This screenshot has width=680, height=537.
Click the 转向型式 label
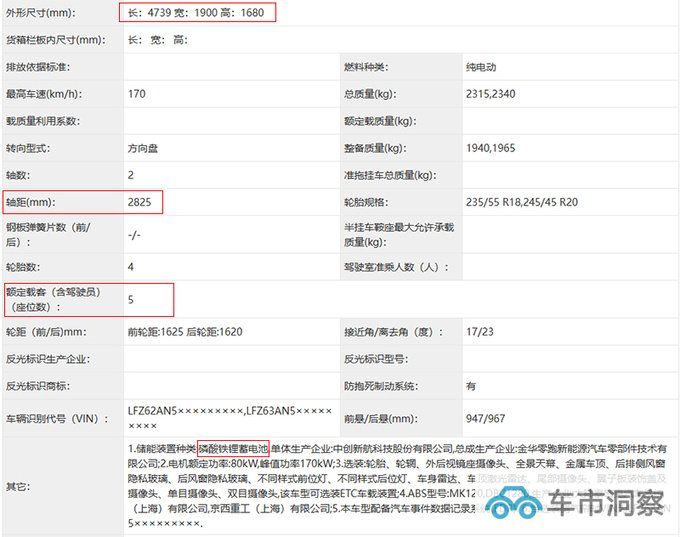click(x=28, y=148)
